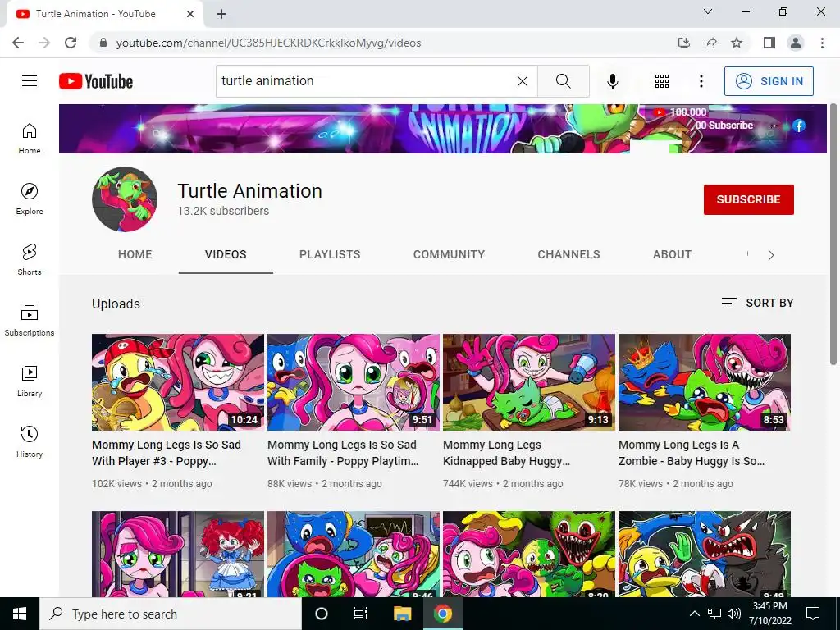Click the Turtle Animation channel banner image
Viewport: 840px width, 630px height.
pos(442,129)
